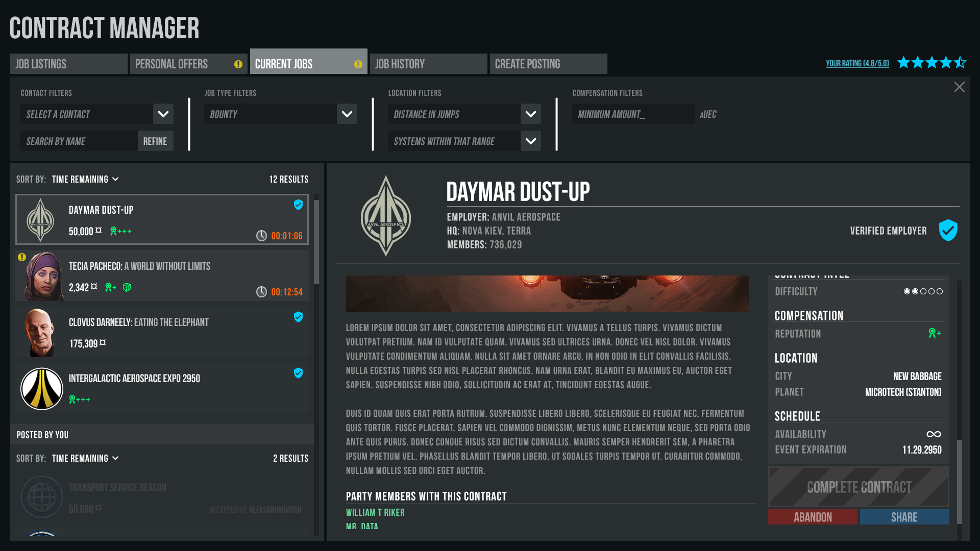
Task: Click the fifth star in rating
Action: [x=960, y=63]
